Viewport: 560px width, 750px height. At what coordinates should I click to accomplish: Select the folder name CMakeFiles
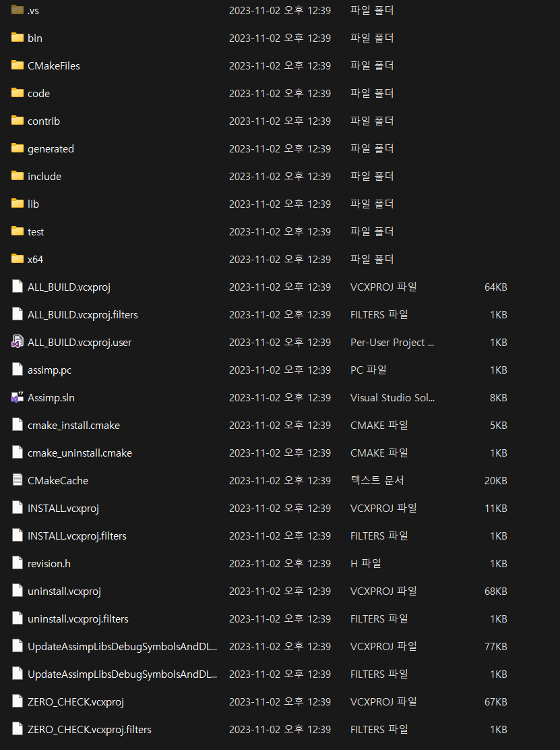[53, 66]
